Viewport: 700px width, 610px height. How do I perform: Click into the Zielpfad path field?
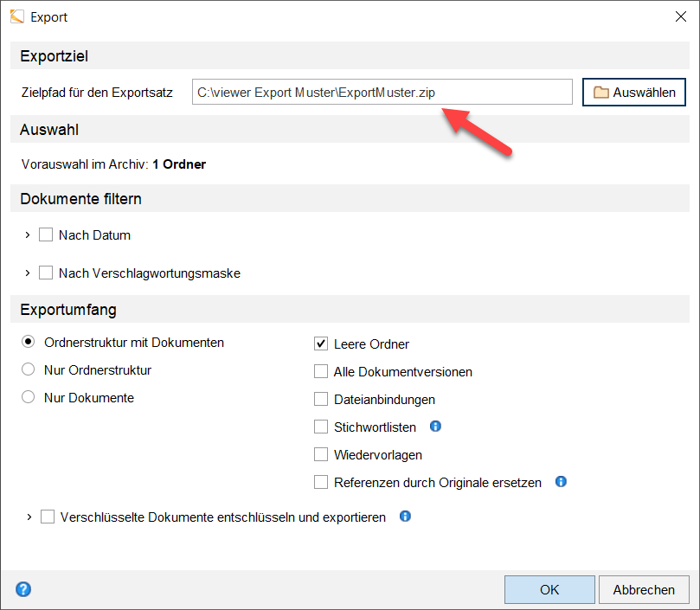382,92
